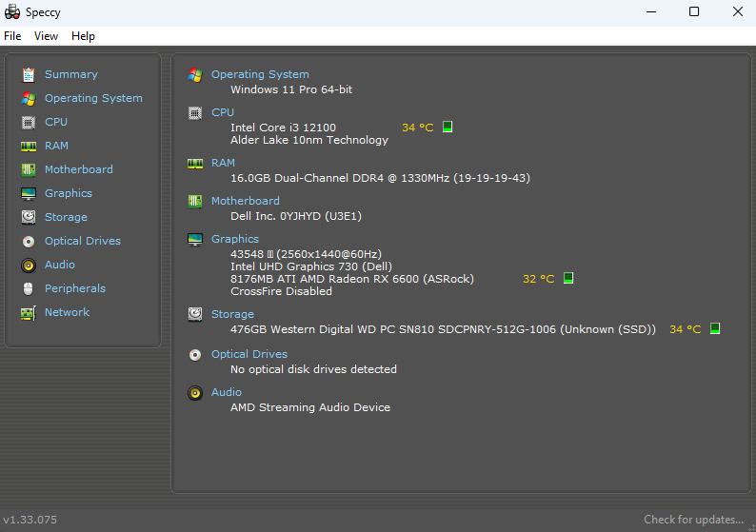Open the RAM heading link in main panel
Screen dimensions: 756x532
pyautogui.click(x=223, y=163)
